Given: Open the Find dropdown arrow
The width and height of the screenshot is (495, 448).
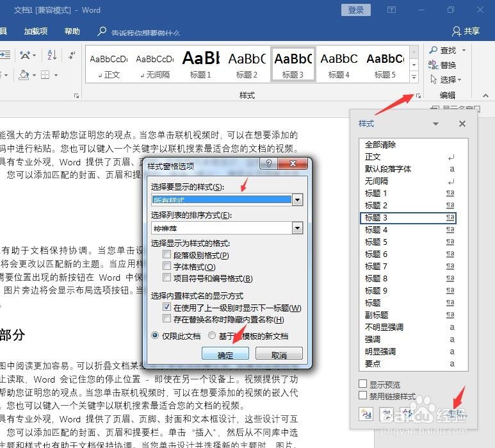Looking at the screenshot, I should pyautogui.click(x=464, y=50).
